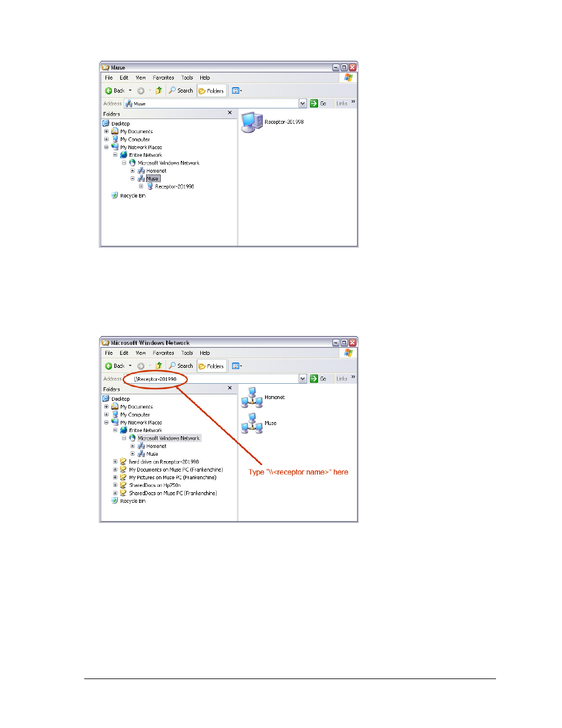Image resolution: width=562 pixels, height=728 pixels.
Task: Click Forward arrow in Muse window
Action: pos(141,91)
